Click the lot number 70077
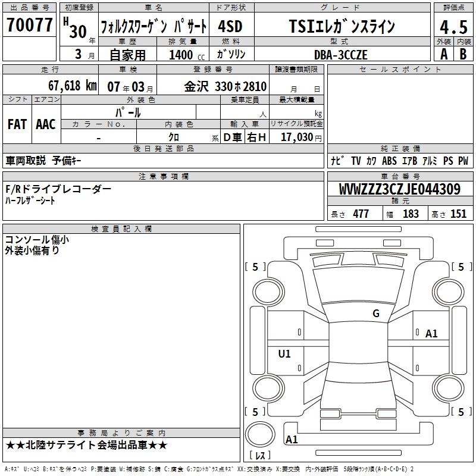The image size is (476, 476). [x=29, y=25]
